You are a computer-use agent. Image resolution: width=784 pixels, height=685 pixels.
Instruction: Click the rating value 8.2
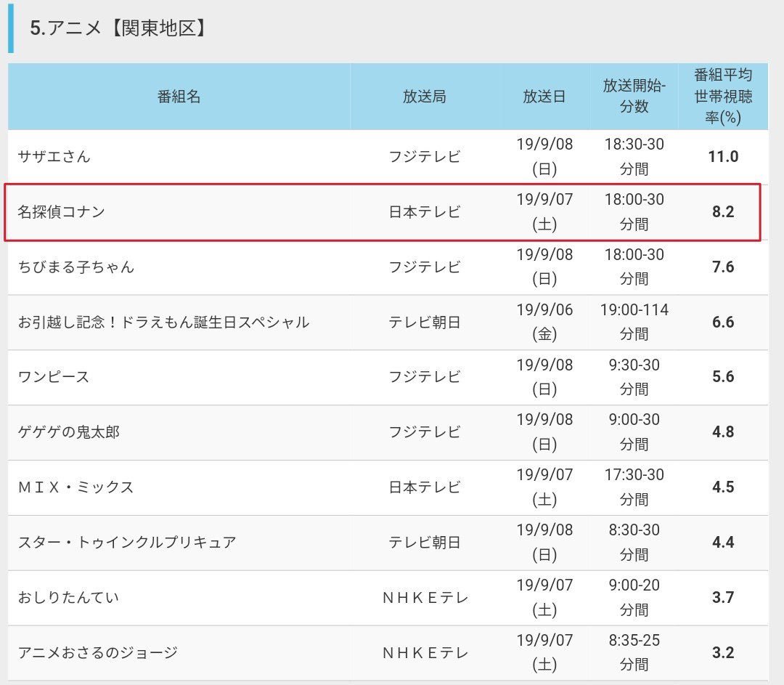point(723,211)
